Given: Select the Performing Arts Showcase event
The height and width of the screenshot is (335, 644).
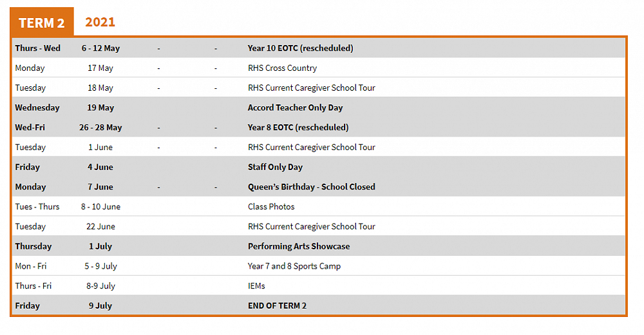Looking at the screenshot, I should pos(299,247).
